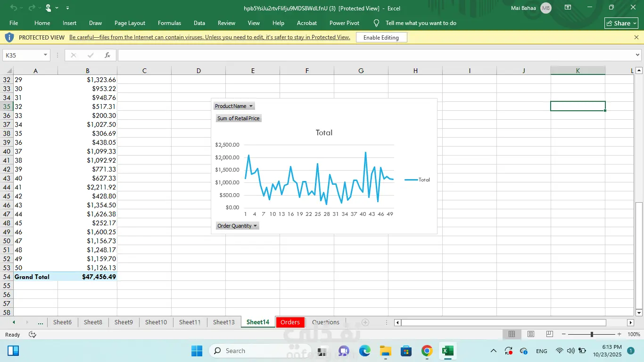This screenshot has width=644, height=362.
Task: Click the Tell me lightbulb icon
Action: tap(376, 23)
